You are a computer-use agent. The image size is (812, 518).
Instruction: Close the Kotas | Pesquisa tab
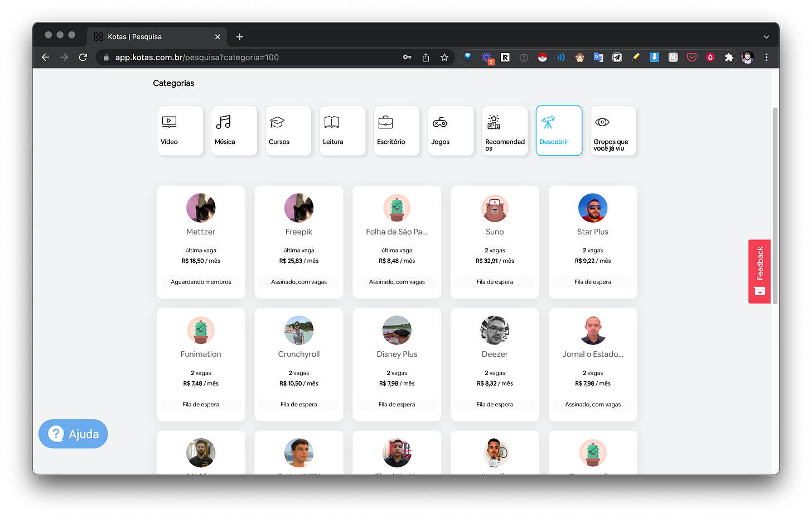pos(217,37)
